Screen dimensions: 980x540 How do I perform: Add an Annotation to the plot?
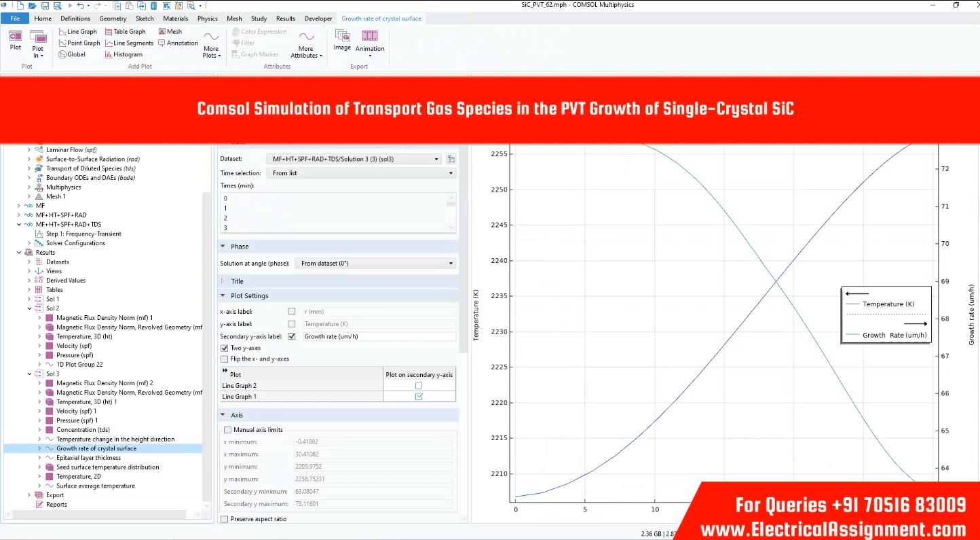(178, 43)
